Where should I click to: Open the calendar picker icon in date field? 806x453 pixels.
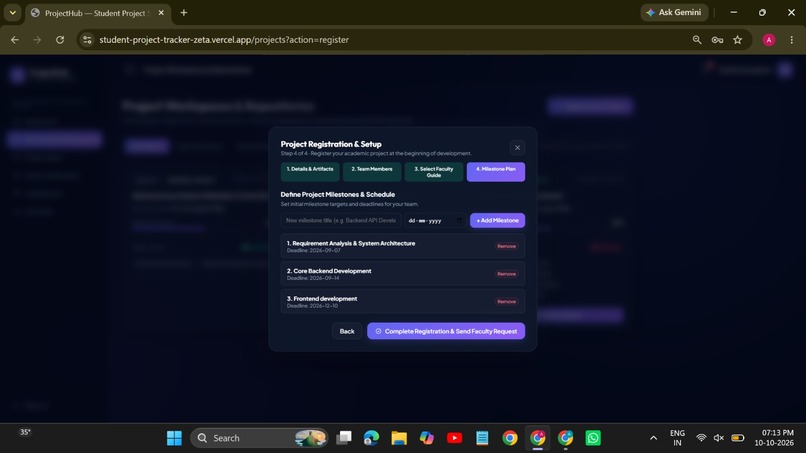pos(459,221)
